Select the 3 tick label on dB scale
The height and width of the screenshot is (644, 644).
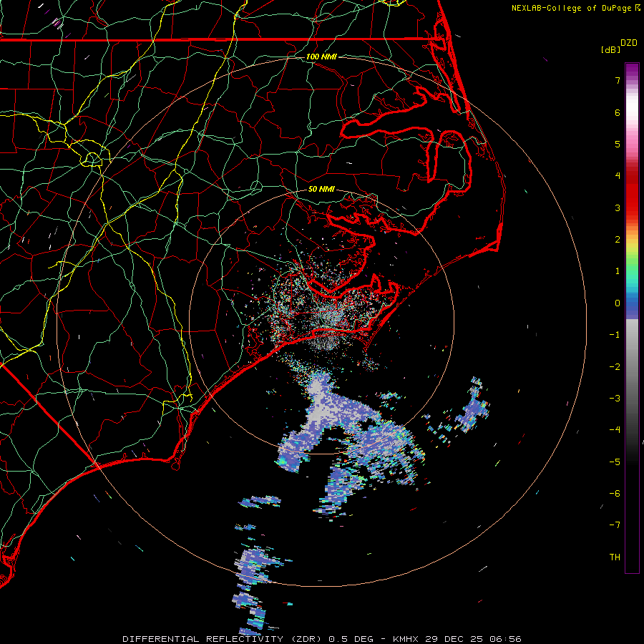618,208
